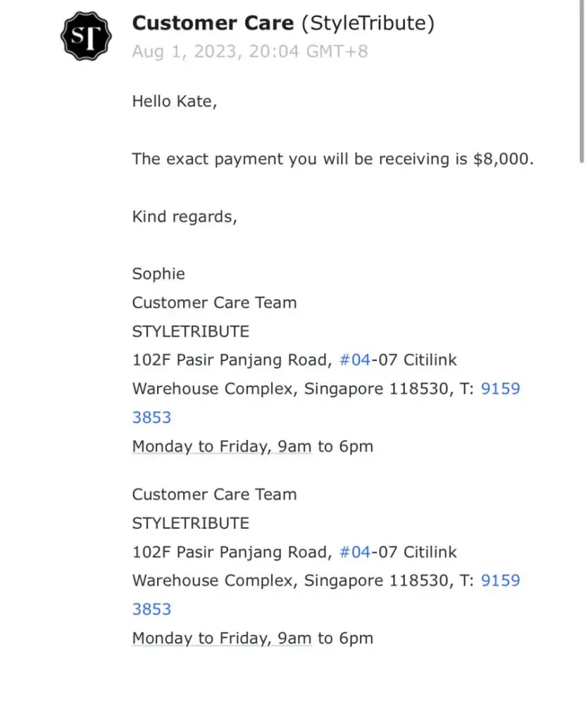This screenshot has height=704, width=588.
Task: Open the #04 link in Sophie's signature
Action: point(354,360)
